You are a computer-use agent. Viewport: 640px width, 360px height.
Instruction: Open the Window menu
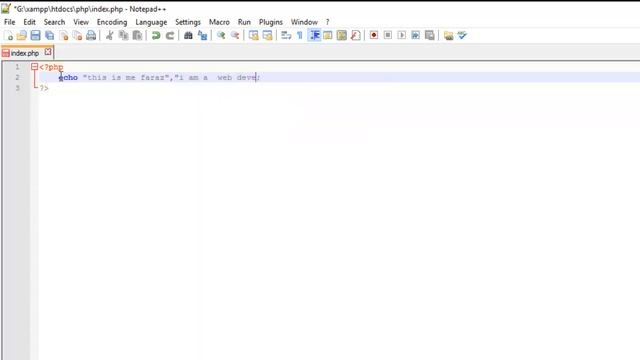(x=304, y=22)
